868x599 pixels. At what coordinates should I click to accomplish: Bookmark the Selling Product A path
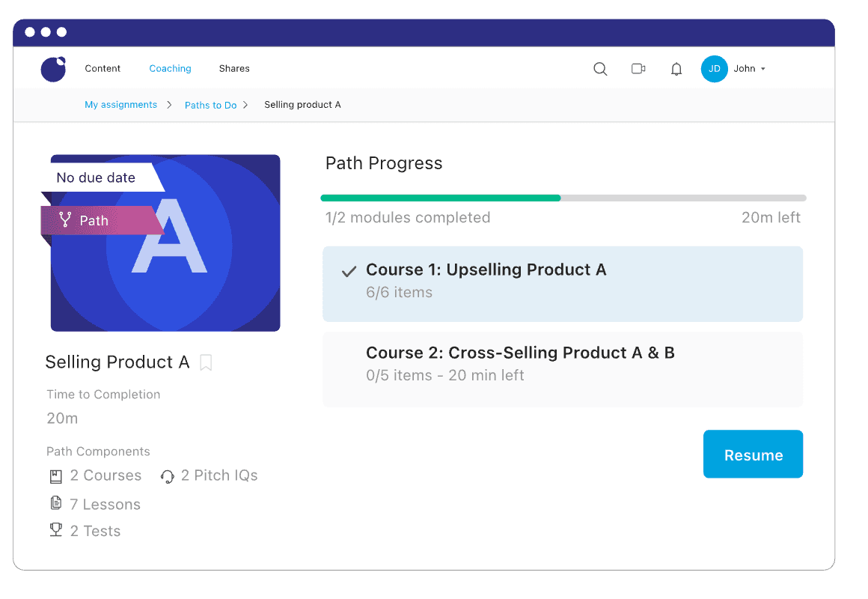click(206, 362)
